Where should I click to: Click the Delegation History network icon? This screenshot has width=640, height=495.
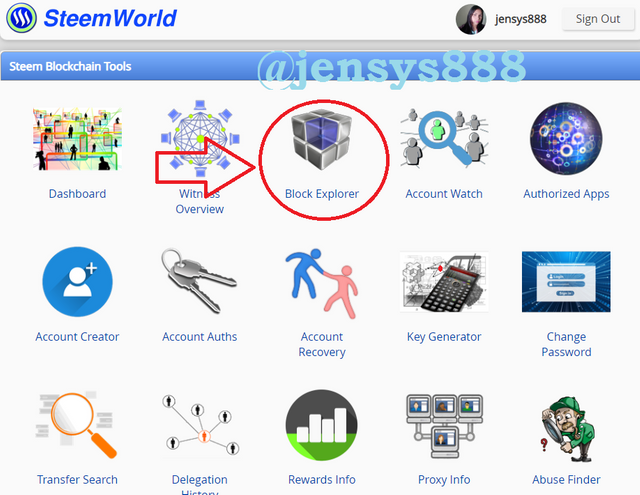click(200, 424)
